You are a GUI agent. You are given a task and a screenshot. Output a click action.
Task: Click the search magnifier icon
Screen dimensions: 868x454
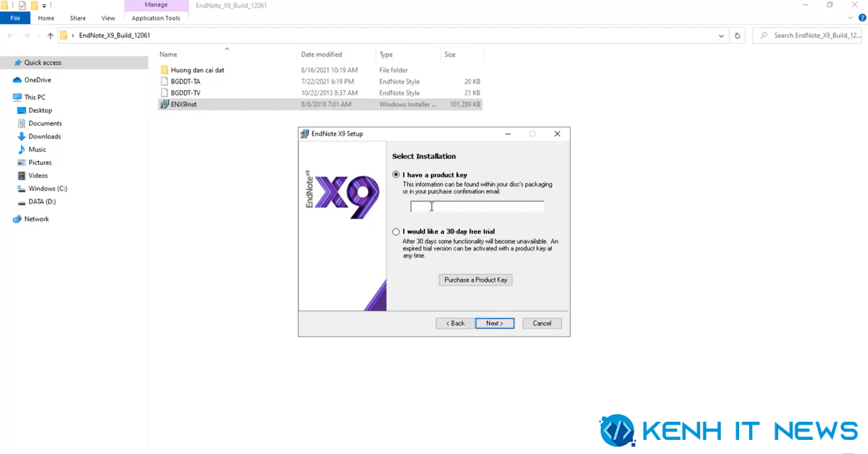point(764,35)
